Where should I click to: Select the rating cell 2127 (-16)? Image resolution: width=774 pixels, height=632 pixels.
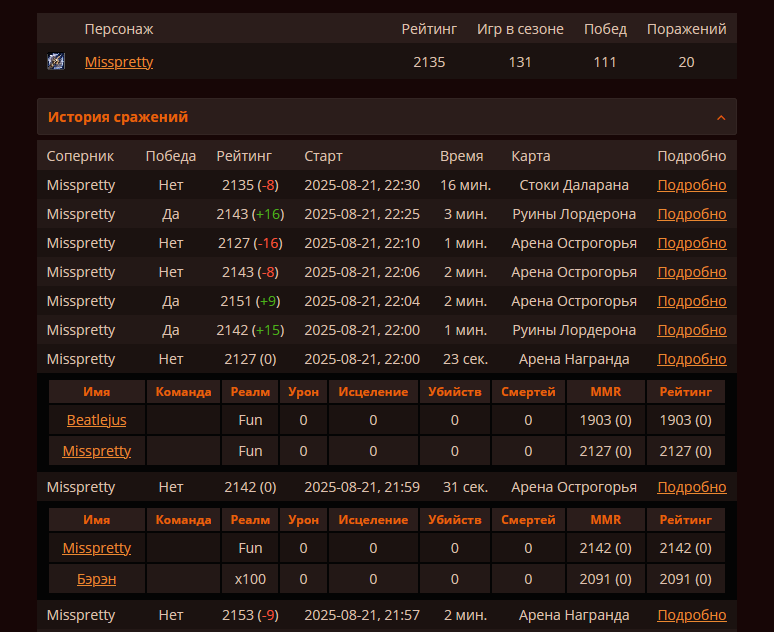(250, 243)
